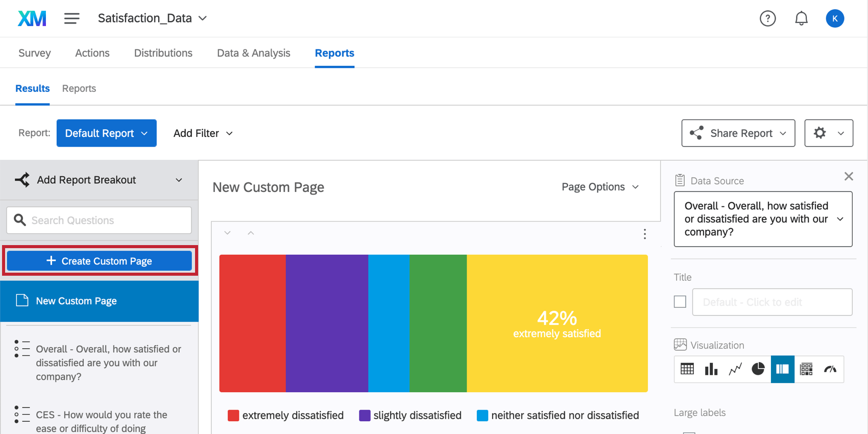
Task: Select the data table visualization icon
Action: pos(687,369)
